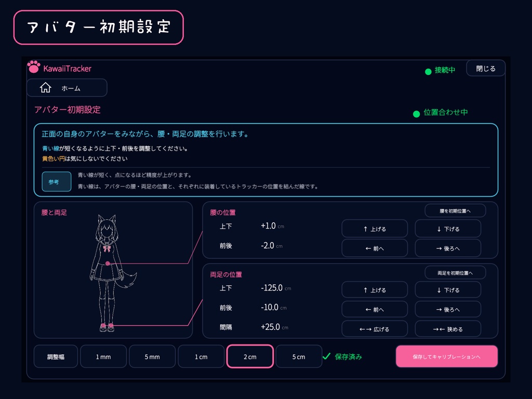This screenshot has width=532, height=399.
Task: Lower both feet with 下げる
Action: [x=448, y=290]
